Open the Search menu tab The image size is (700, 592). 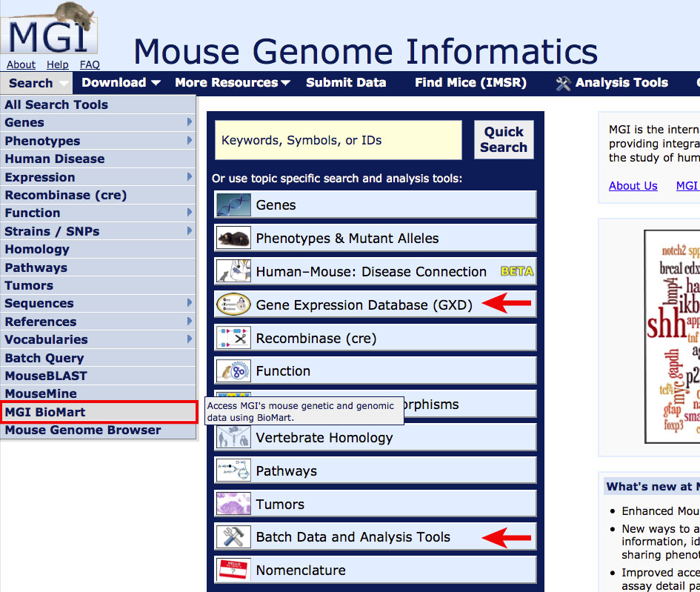(36, 83)
